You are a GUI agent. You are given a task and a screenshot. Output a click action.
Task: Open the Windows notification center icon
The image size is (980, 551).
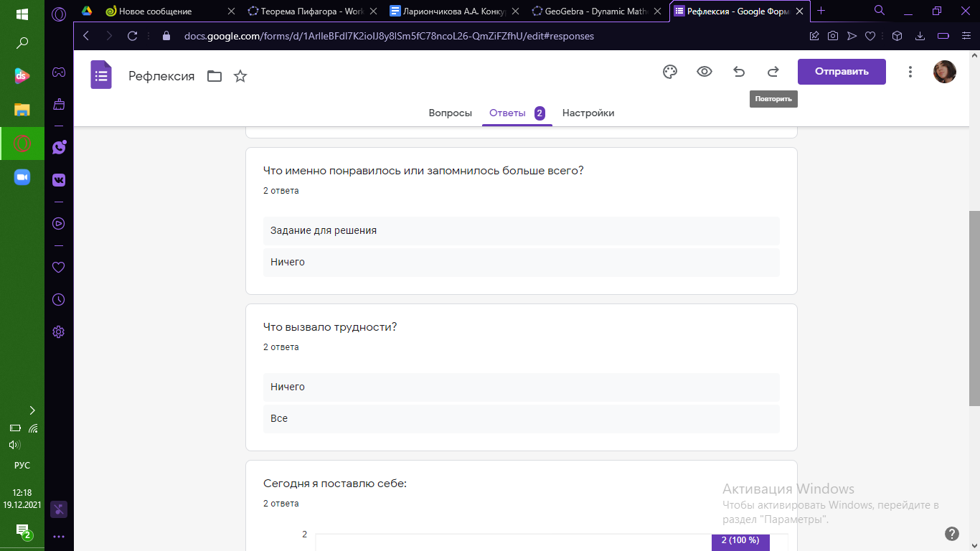[22, 531]
